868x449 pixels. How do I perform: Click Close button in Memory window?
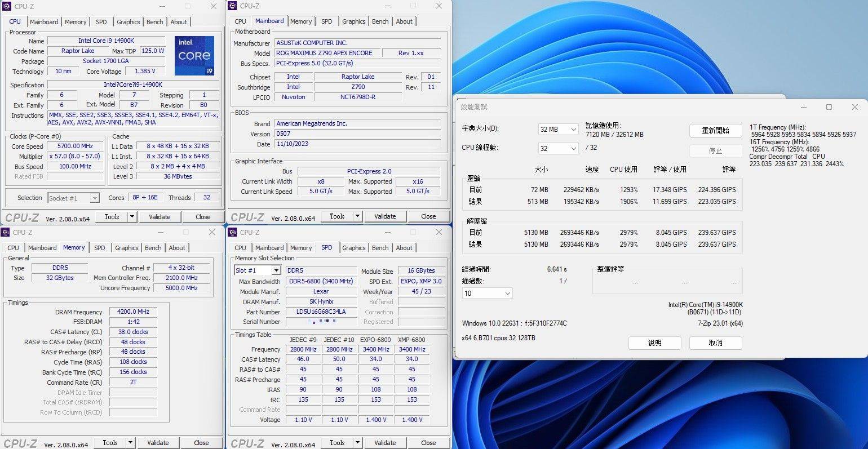click(x=201, y=443)
